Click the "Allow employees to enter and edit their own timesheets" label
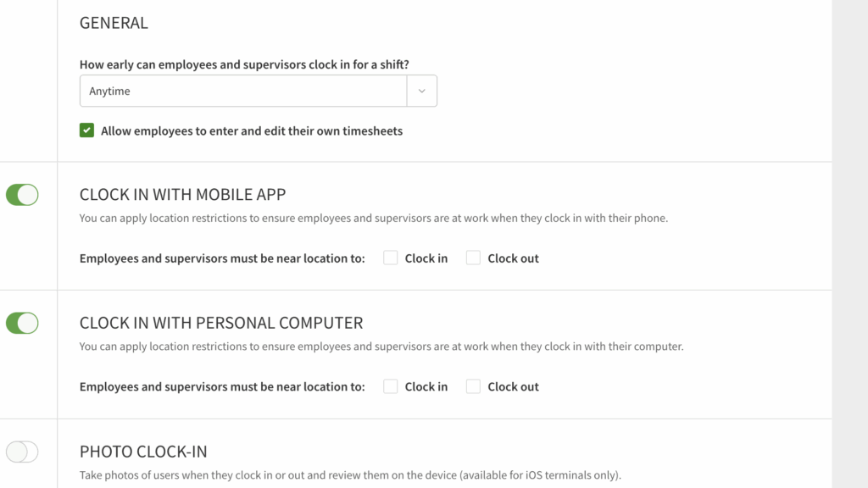868x488 pixels. click(252, 131)
